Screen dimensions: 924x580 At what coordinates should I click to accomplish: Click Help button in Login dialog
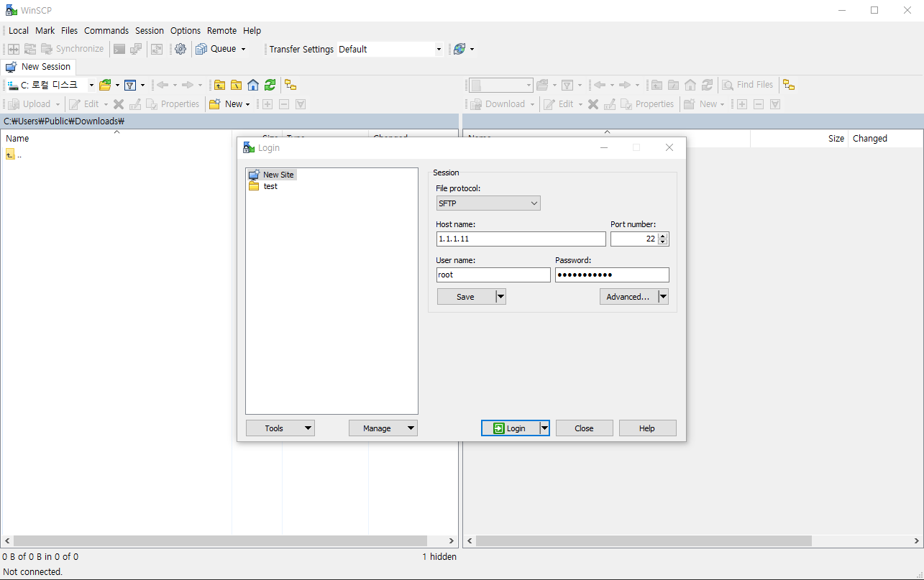(647, 428)
